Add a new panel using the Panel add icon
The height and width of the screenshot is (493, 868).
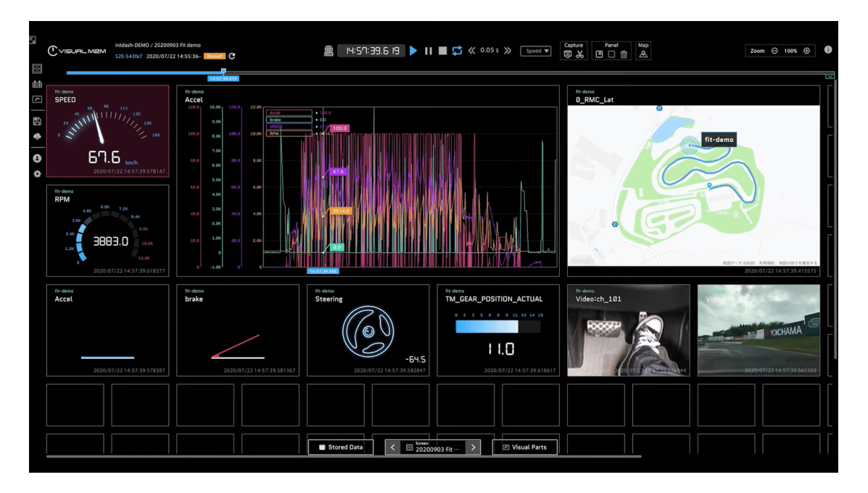tap(599, 54)
